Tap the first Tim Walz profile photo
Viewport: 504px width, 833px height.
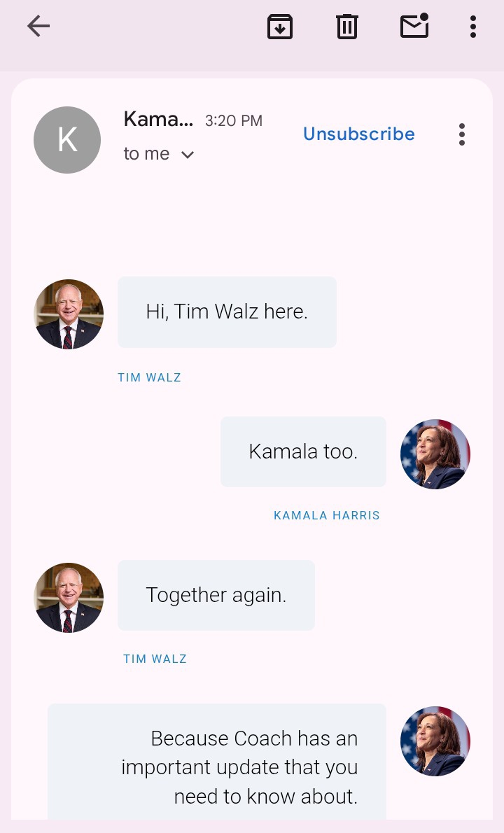tap(69, 314)
